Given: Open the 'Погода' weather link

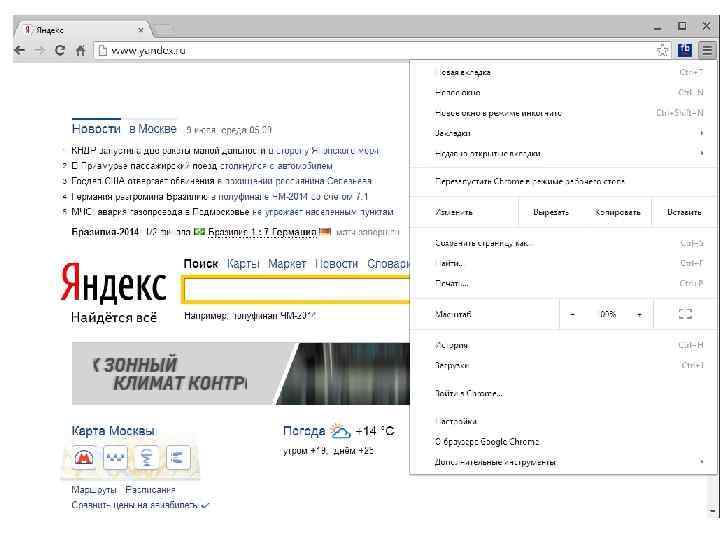Looking at the screenshot, I should (x=304, y=431).
